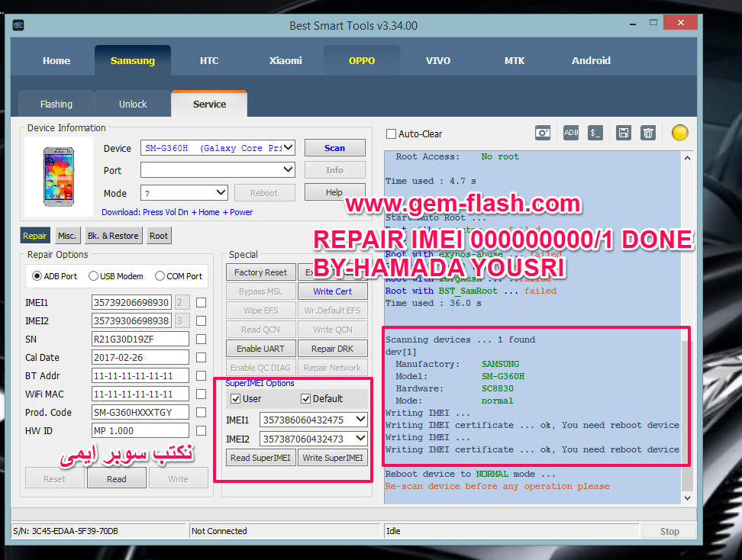Select the Bk. & Restore section tab
The image size is (742, 560).
113,236
